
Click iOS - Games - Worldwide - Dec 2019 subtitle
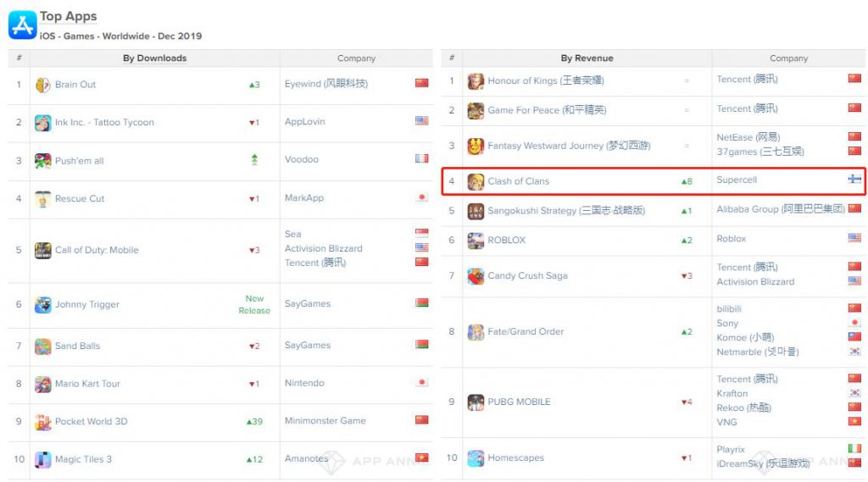click(x=120, y=36)
